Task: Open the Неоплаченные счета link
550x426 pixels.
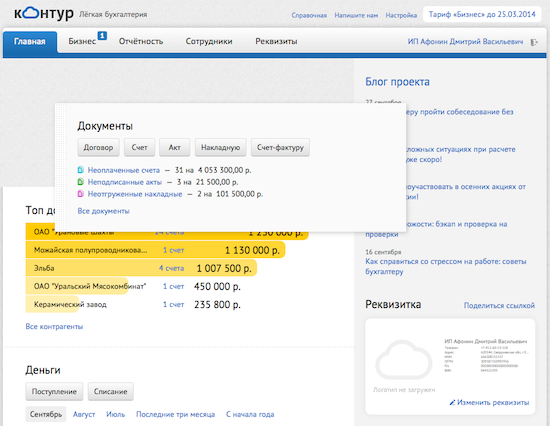Action: tap(123, 170)
